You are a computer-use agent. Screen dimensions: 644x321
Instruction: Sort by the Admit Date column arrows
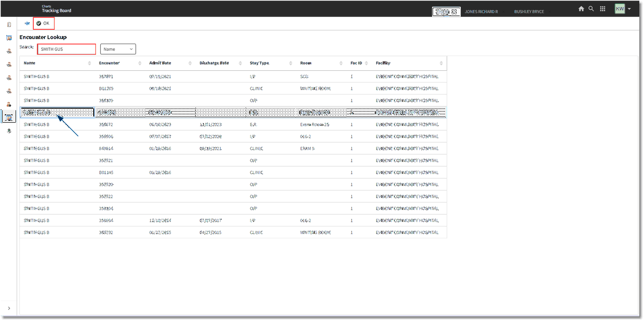pos(190,63)
